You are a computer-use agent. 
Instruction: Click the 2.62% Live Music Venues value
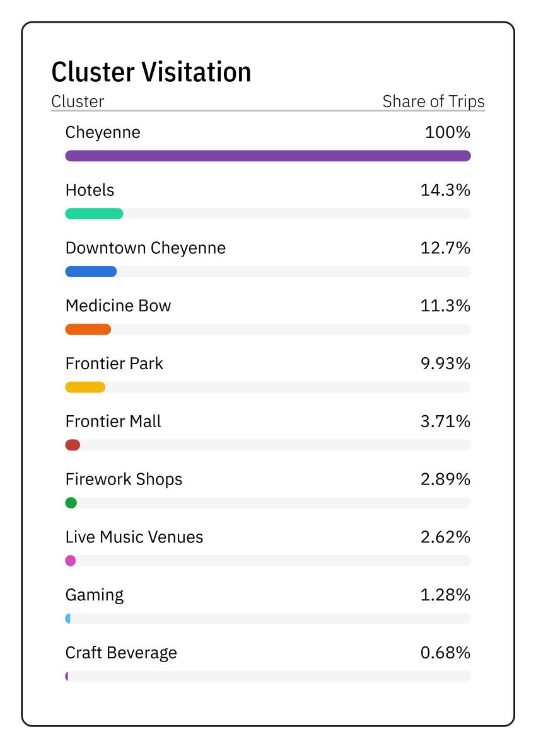[445, 537]
